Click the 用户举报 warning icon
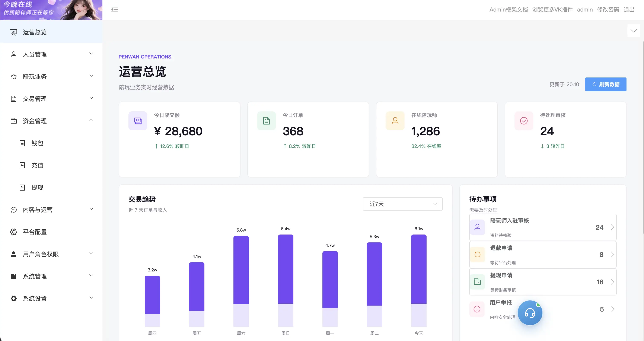 click(477, 309)
